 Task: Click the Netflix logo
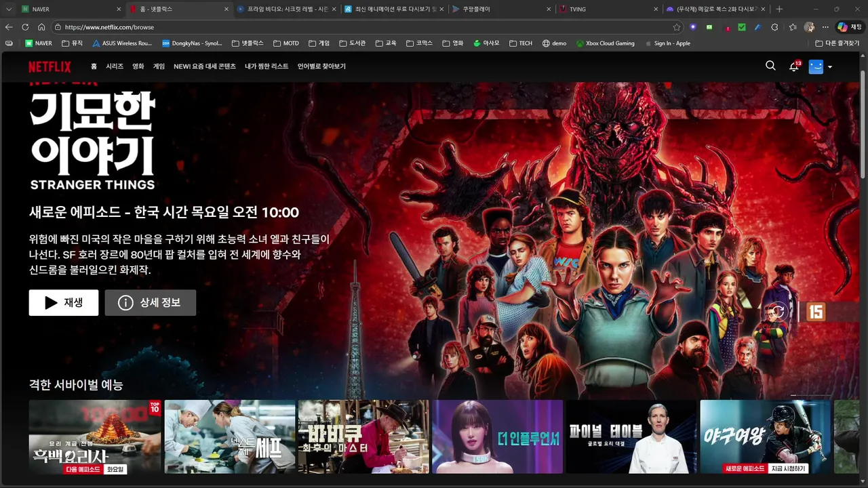point(50,66)
